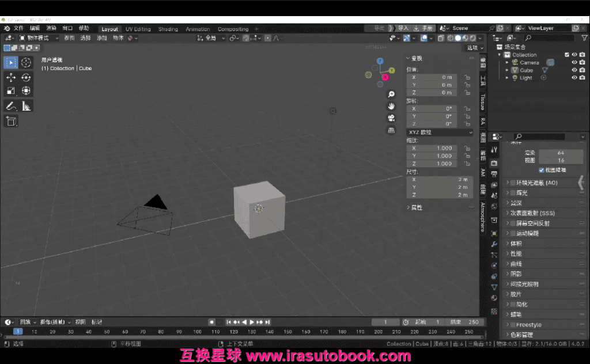The width and height of the screenshot is (590, 364).
Task: Select the Transform tool
Action: [26, 90]
